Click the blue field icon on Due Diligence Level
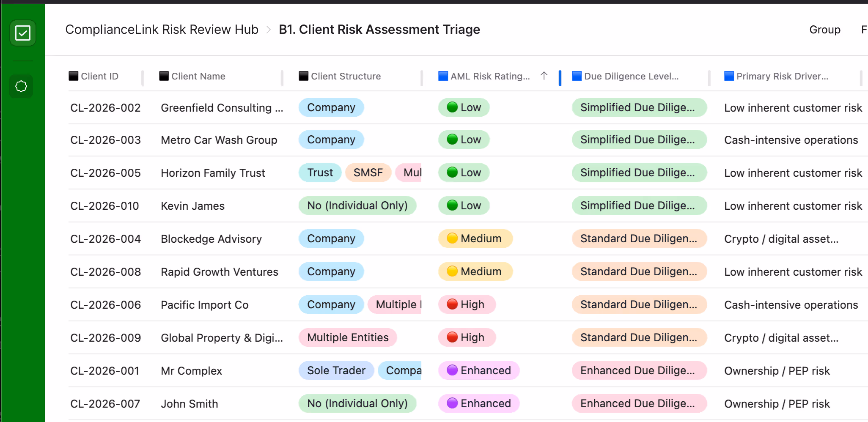This screenshot has height=422, width=868. pyautogui.click(x=576, y=76)
